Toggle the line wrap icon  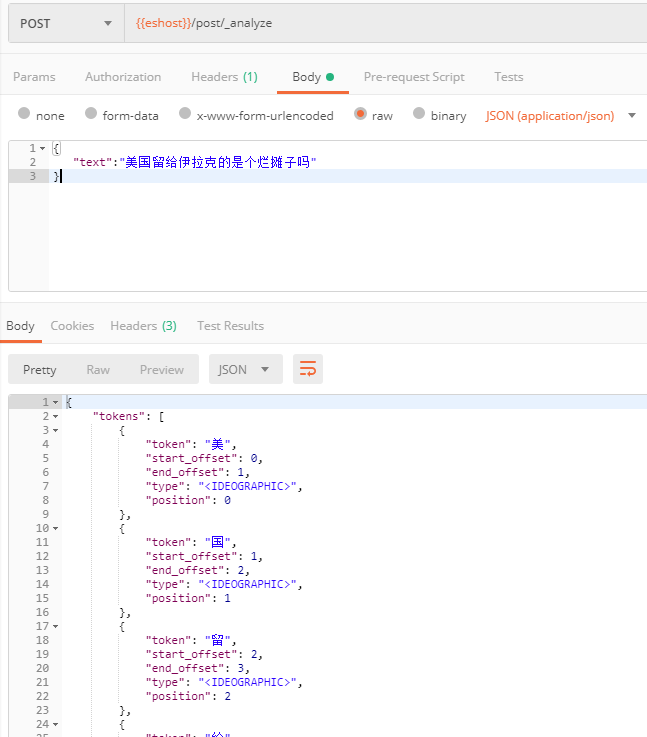(308, 369)
